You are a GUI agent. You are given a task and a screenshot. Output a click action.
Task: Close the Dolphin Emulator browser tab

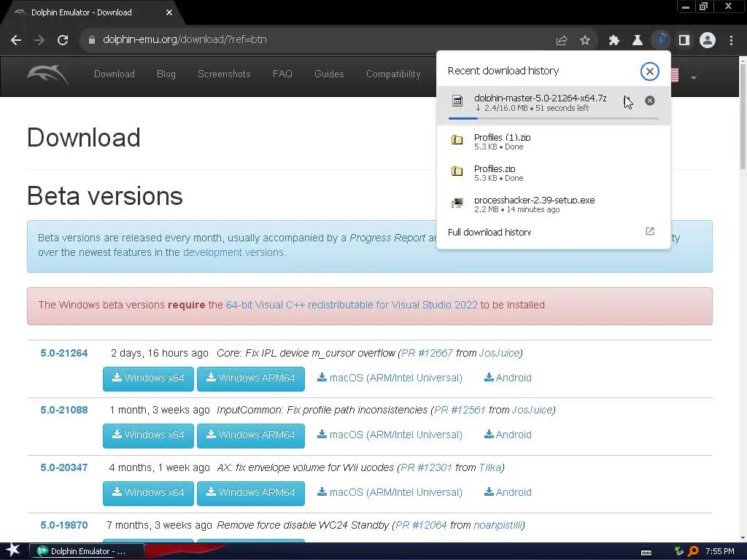tap(169, 12)
